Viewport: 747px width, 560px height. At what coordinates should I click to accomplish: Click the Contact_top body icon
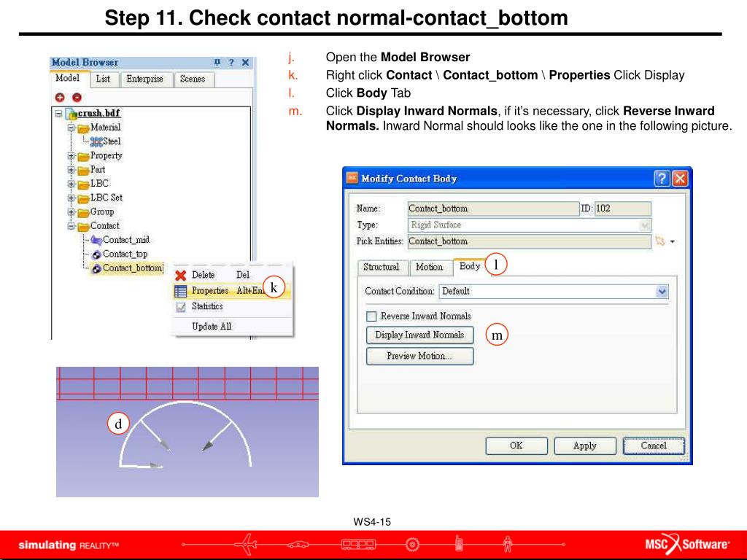pyautogui.click(x=96, y=254)
